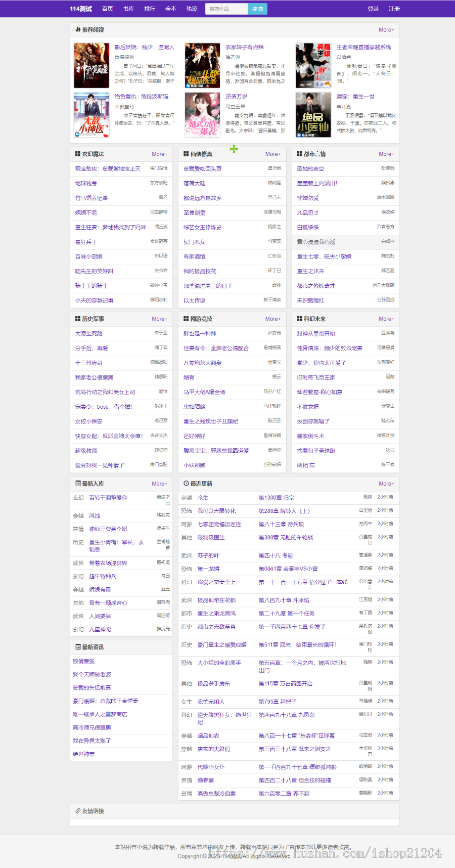Expand More+ in the 推荐阅读 section
The height and width of the screenshot is (868, 455).
386,30
